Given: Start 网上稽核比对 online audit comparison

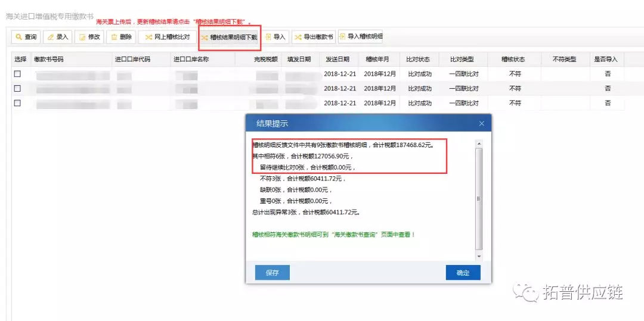Looking at the screenshot, I should coord(168,37).
